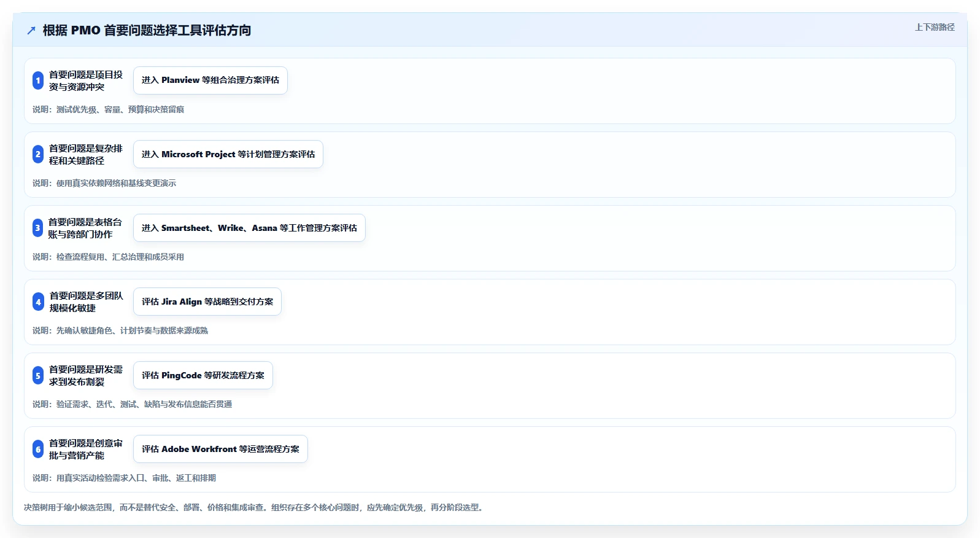Click the note 说明：用真实活动检验需求入口、审批、返工和排期

click(125, 478)
